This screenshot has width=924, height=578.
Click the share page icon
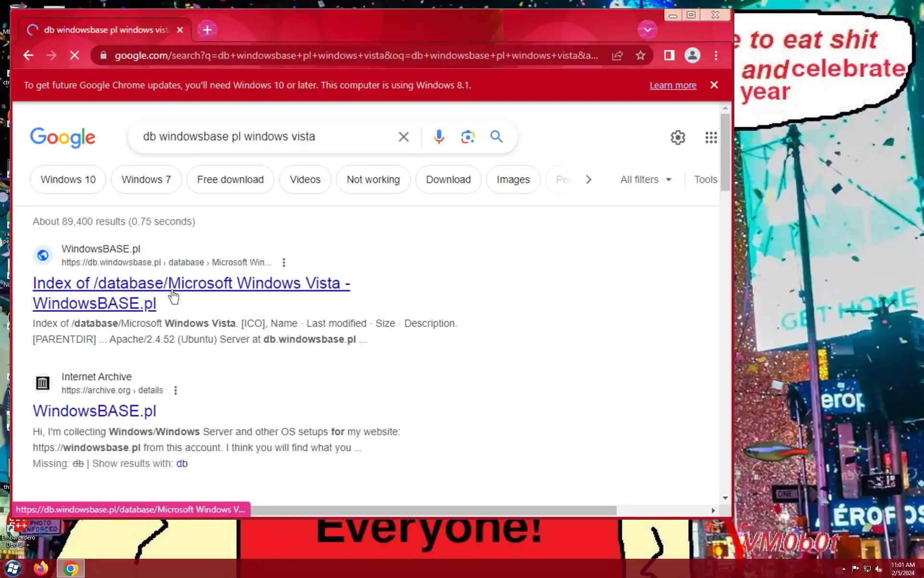(617, 55)
